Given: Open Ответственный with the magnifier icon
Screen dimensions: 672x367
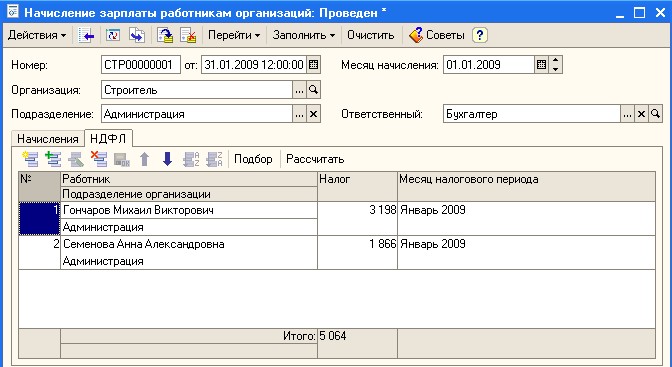Looking at the screenshot, I should pos(655,114).
